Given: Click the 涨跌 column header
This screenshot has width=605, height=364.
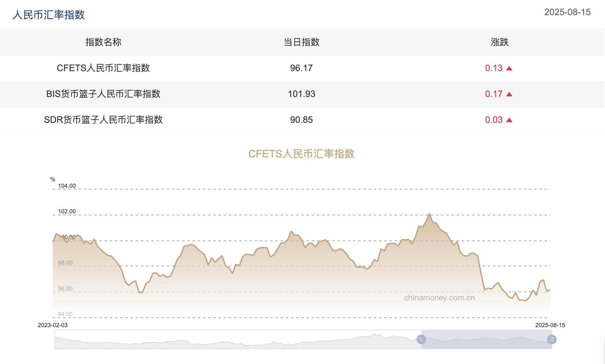Looking at the screenshot, I should [x=499, y=42].
